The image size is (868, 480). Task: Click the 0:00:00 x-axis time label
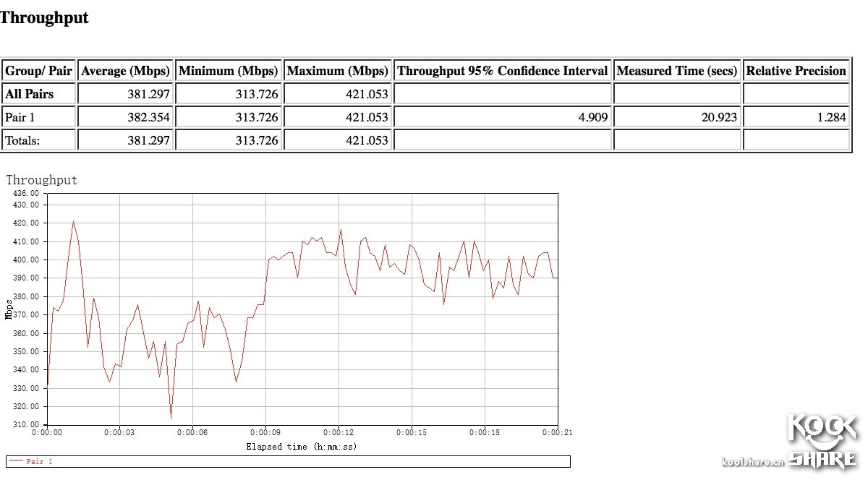(47, 433)
